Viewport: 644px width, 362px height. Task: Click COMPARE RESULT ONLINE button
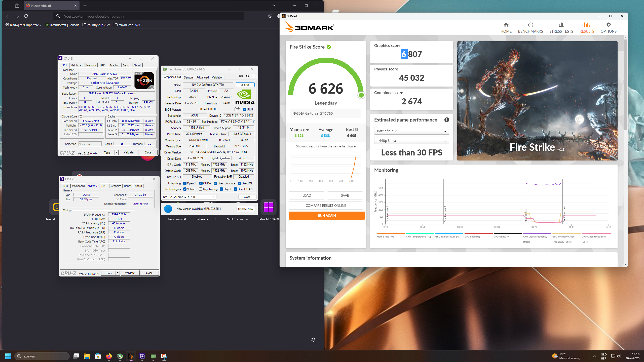click(x=326, y=206)
